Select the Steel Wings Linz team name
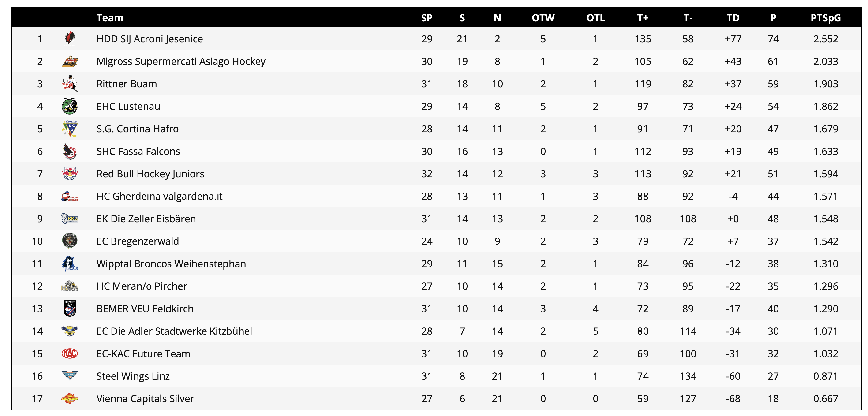The height and width of the screenshot is (416, 868). tap(133, 376)
